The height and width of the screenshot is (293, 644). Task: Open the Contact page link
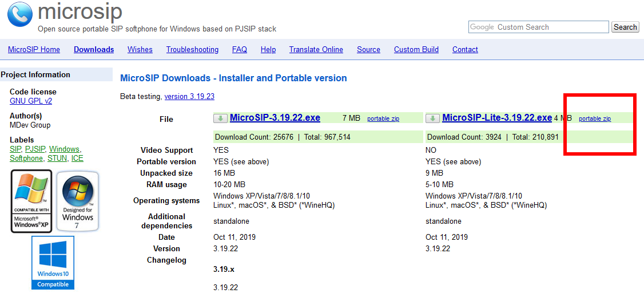(466, 50)
